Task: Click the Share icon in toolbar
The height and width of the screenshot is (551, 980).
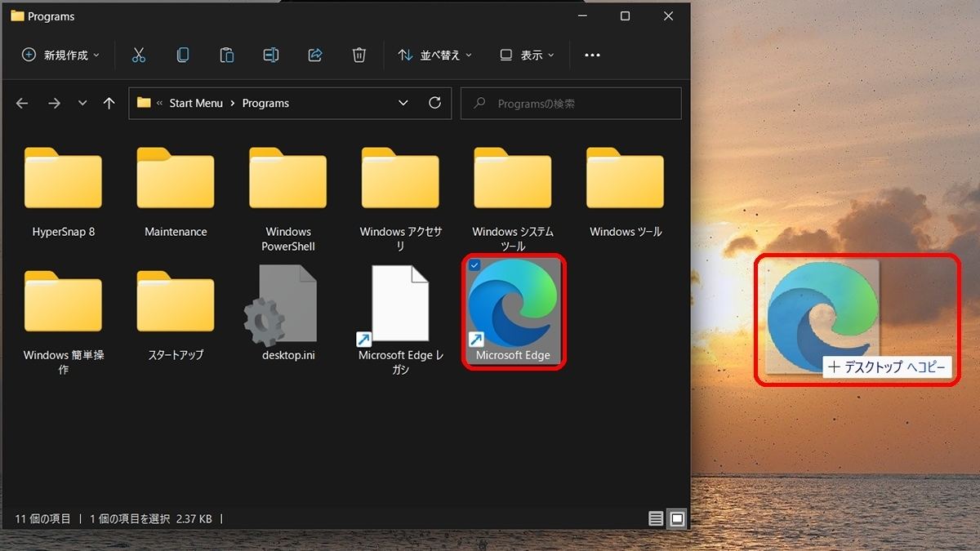Action: (x=315, y=55)
